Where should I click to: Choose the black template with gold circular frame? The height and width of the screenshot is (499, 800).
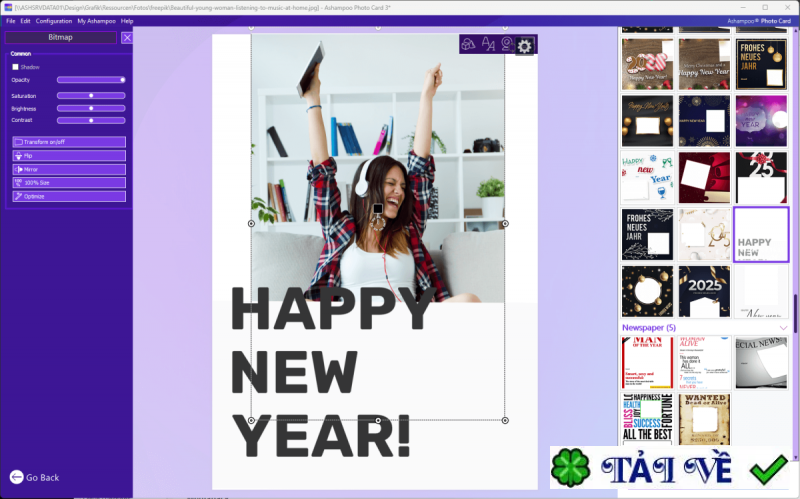[647, 291]
